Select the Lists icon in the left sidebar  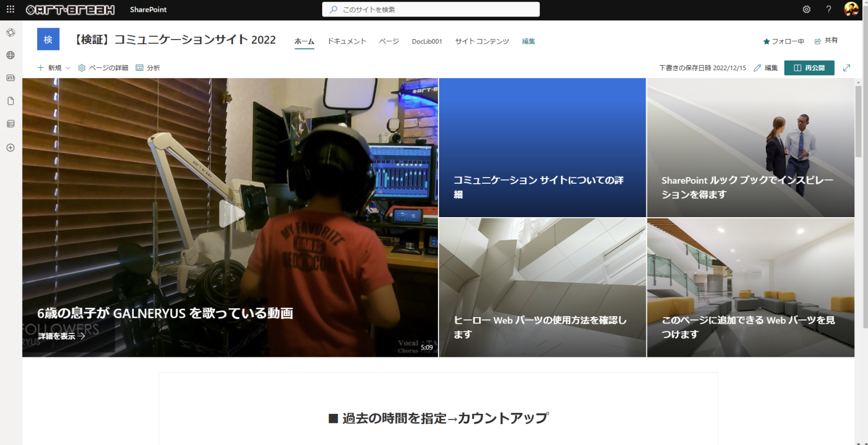10,123
